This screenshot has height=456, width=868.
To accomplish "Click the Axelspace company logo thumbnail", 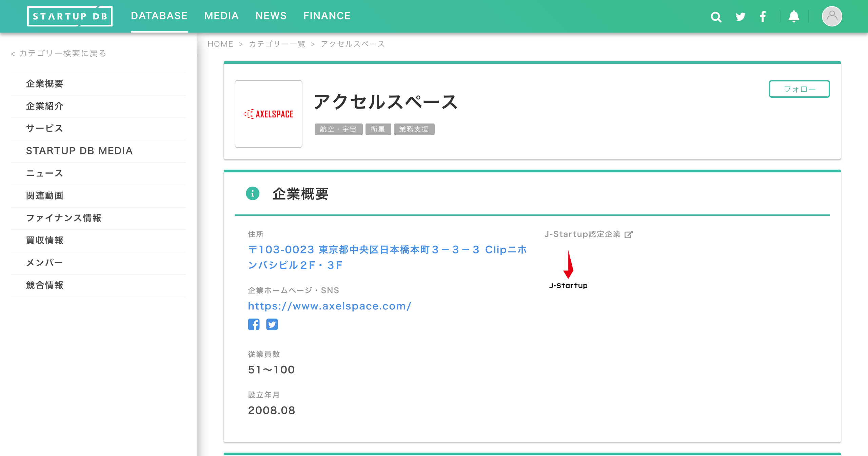I will (268, 114).
